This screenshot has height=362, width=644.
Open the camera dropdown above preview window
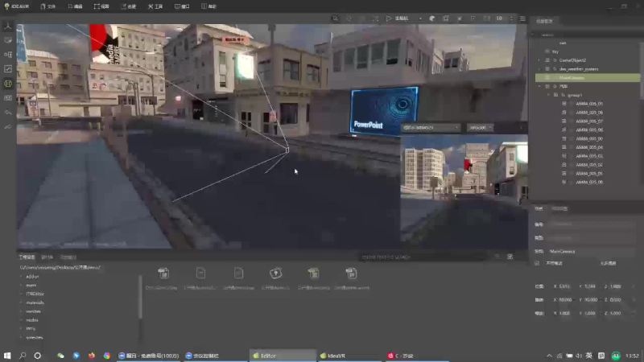coord(431,128)
